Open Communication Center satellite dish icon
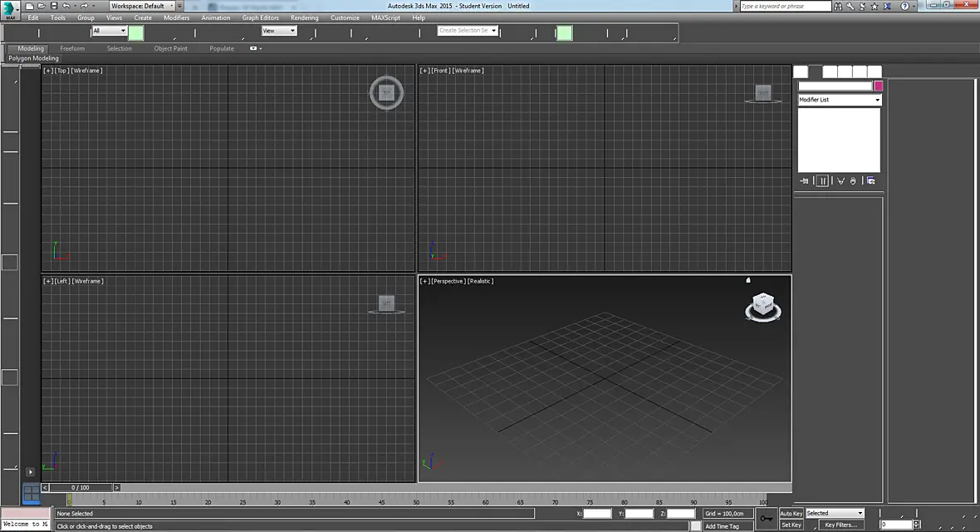980x532 pixels. coord(863,6)
